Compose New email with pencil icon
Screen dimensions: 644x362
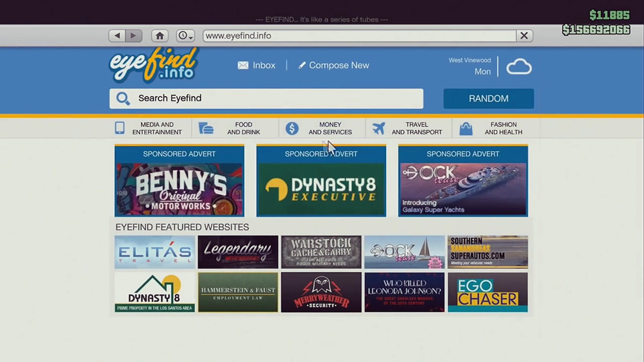(x=334, y=65)
